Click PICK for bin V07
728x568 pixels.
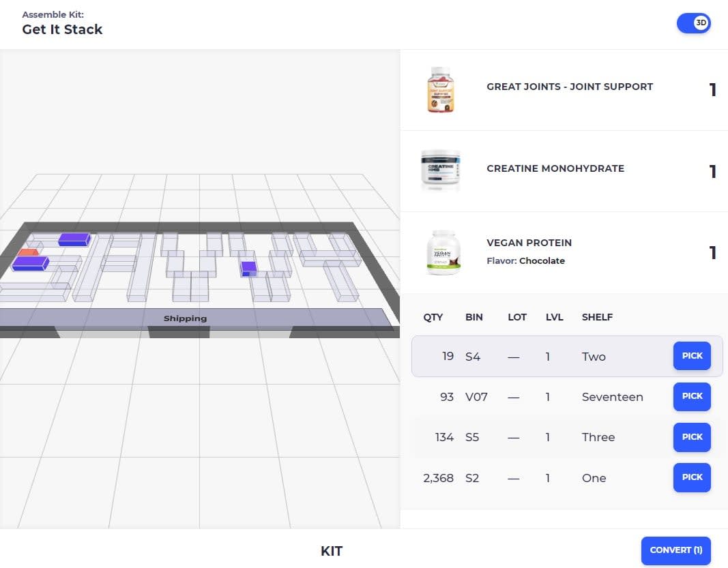tap(692, 396)
